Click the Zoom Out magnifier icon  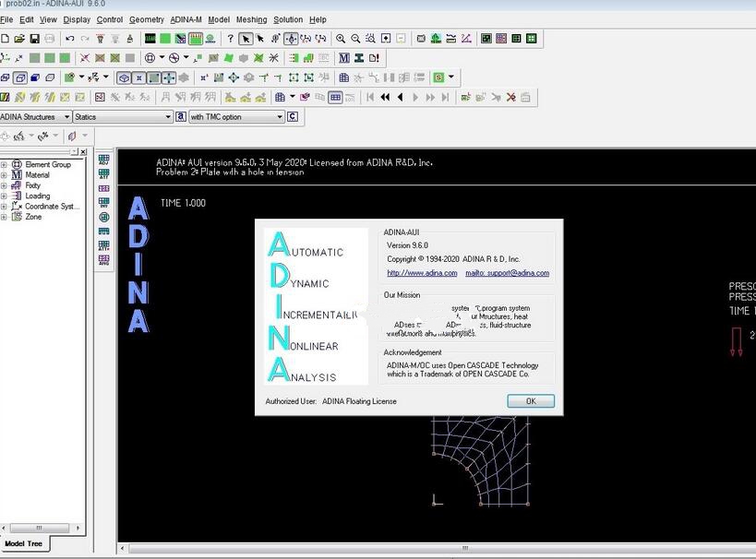(355, 39)
